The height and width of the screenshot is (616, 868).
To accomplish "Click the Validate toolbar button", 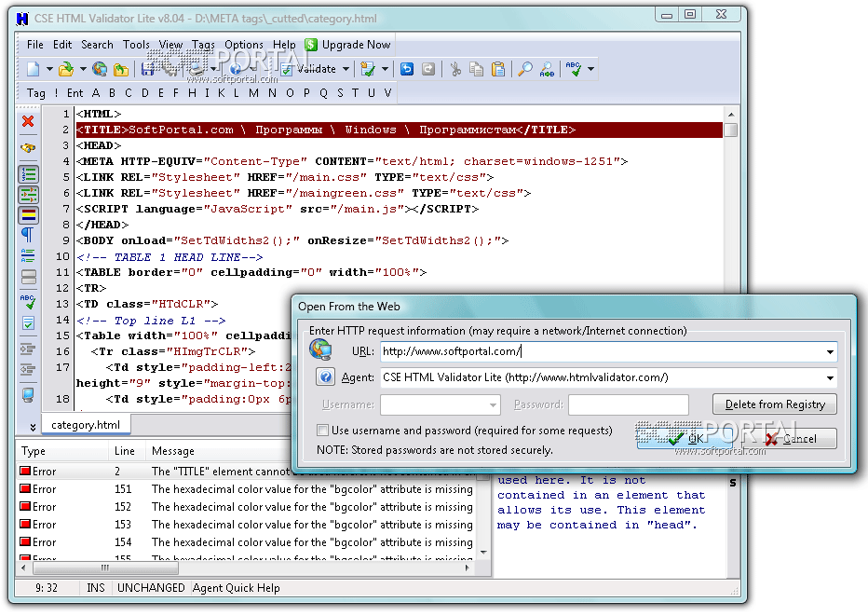I will coord(309,69).
